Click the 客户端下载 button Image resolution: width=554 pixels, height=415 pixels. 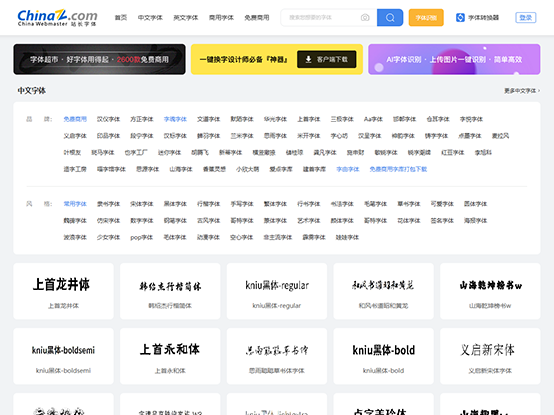coord(326,59)
